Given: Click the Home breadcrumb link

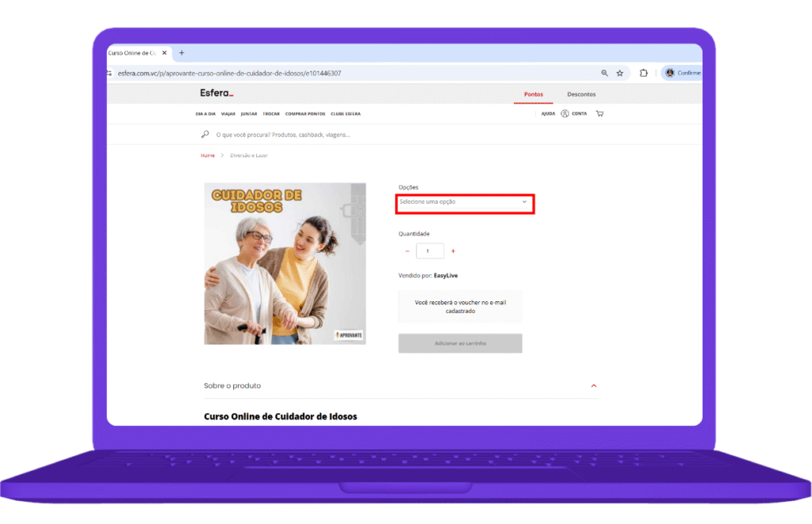Looking at the screenshot, I should click(207, 155).
